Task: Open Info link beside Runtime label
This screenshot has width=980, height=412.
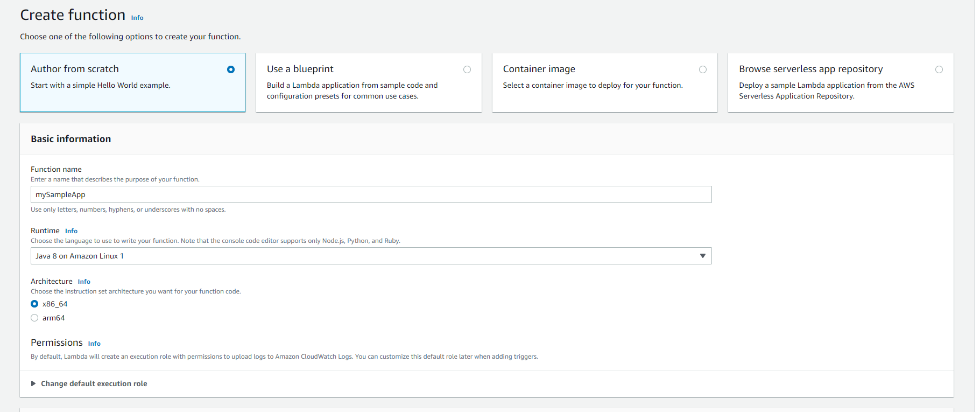Action: tap(71, 231)
